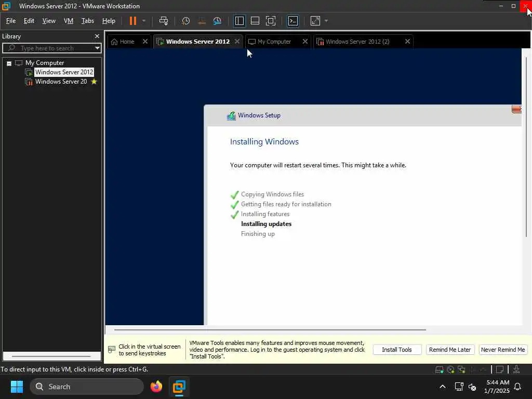The width and height of the screenshot is (532, 399).
Task: Click the Windows Setup title icon in the guest
Action: click(x=231, y=116)
